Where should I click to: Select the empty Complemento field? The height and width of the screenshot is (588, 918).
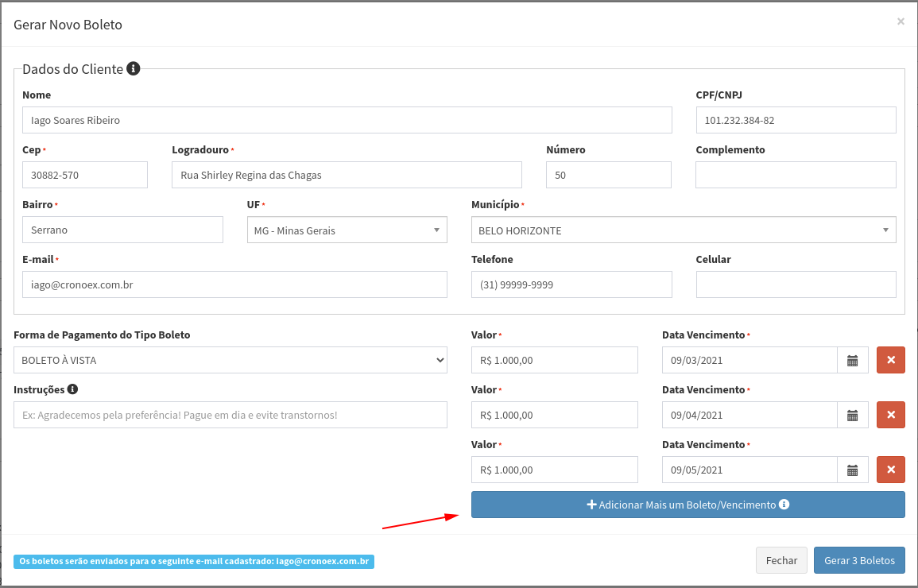coord(796,175)
